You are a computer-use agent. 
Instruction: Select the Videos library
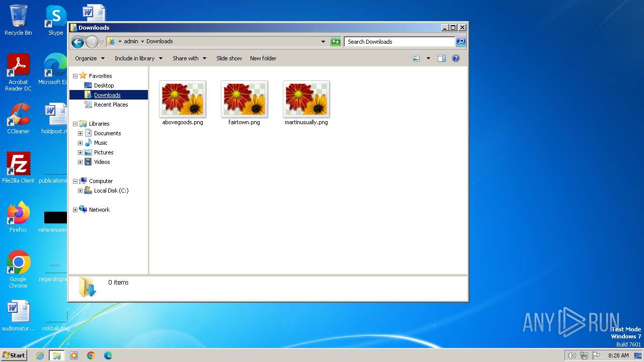[102, 162]
